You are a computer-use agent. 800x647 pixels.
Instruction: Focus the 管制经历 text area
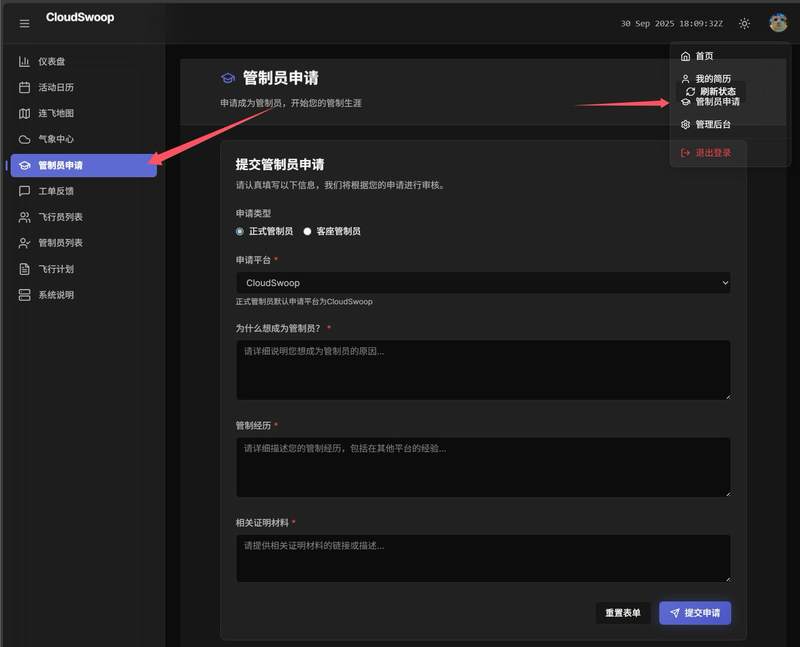(483, 467)
